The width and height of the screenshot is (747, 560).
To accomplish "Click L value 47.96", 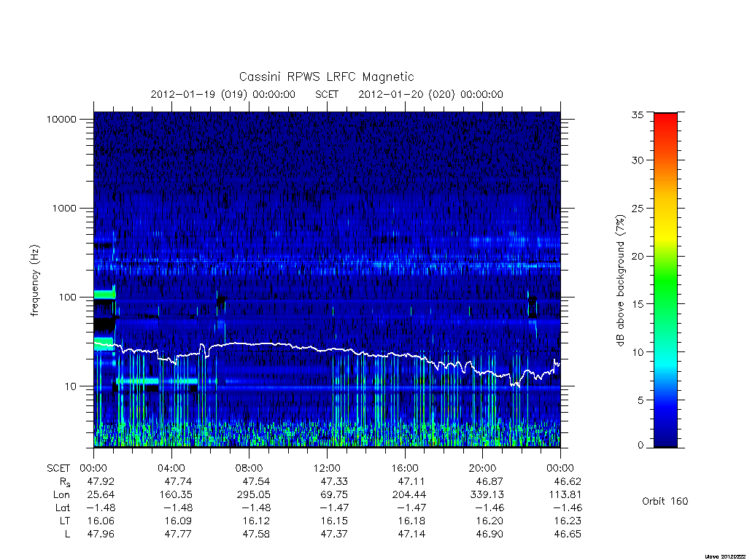I will pos(101,534).
